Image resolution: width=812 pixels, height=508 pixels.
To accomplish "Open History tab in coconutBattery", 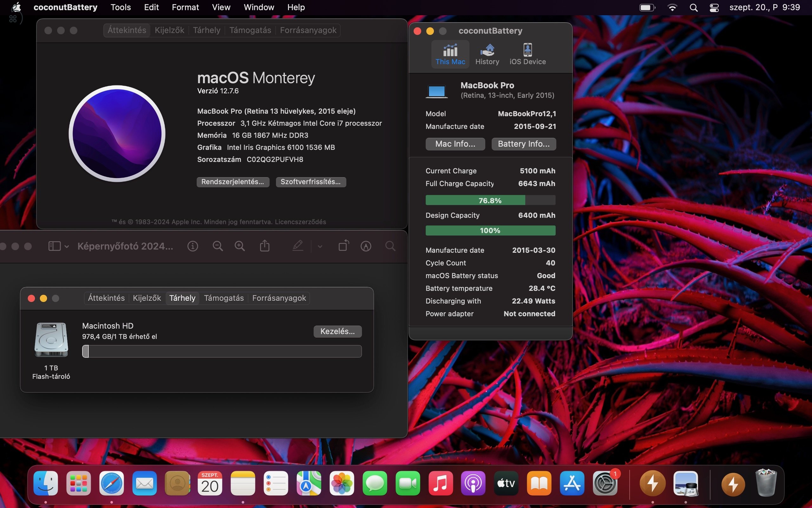I will 487,54.
